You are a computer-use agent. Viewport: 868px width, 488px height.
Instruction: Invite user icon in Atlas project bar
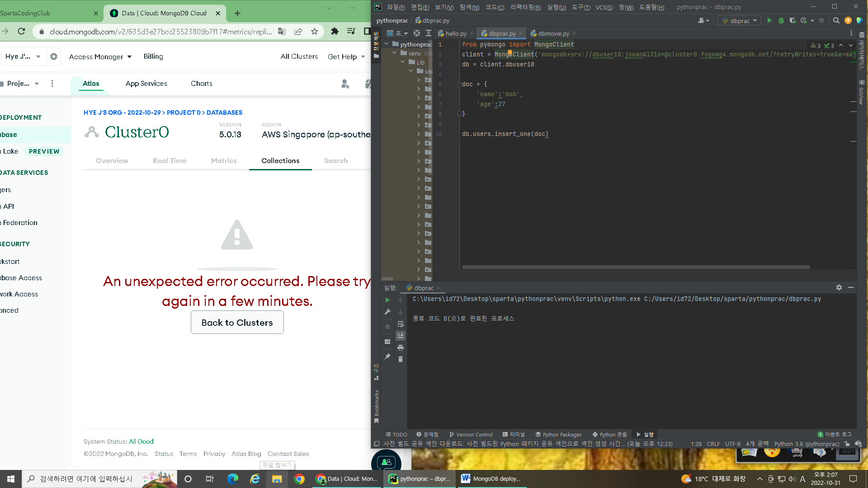[345, 84]
